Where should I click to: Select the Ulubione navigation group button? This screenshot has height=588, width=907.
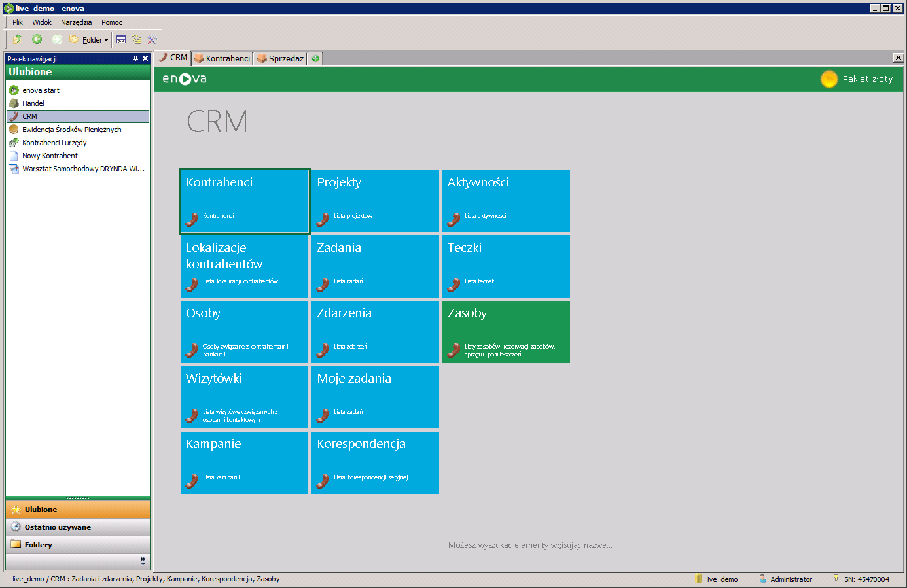[78, 510]
